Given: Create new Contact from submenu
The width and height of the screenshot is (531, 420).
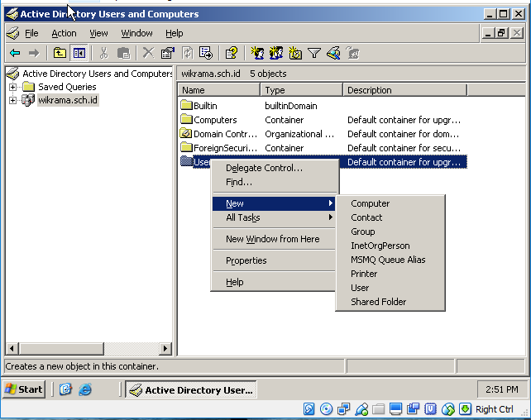Looking at the screenshot, I should 390,217.
